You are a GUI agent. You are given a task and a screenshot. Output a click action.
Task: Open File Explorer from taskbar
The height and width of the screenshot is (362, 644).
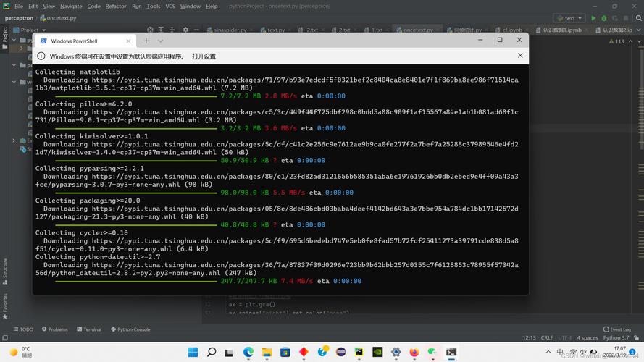(267, 352)
